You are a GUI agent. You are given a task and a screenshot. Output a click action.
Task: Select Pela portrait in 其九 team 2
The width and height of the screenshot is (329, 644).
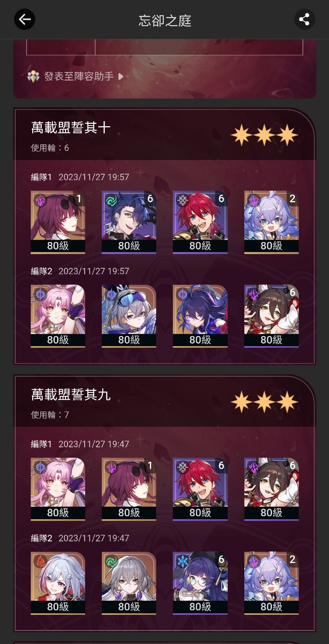[200, 584]
